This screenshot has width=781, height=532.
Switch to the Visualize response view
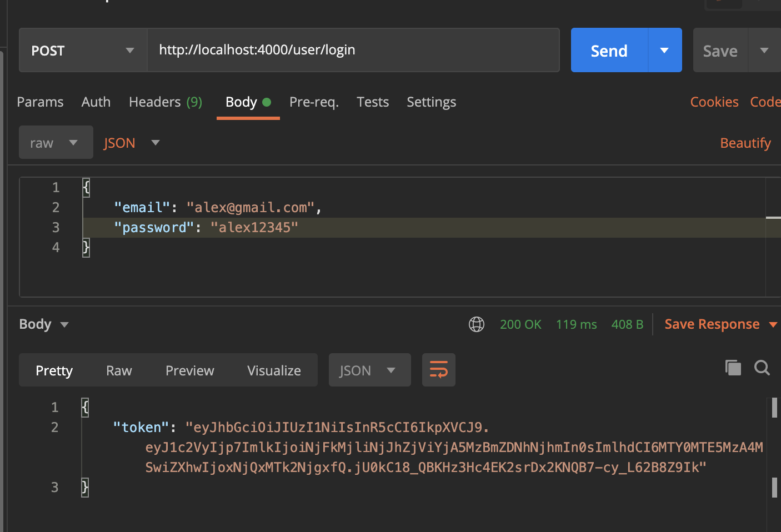tap(274, 370)
